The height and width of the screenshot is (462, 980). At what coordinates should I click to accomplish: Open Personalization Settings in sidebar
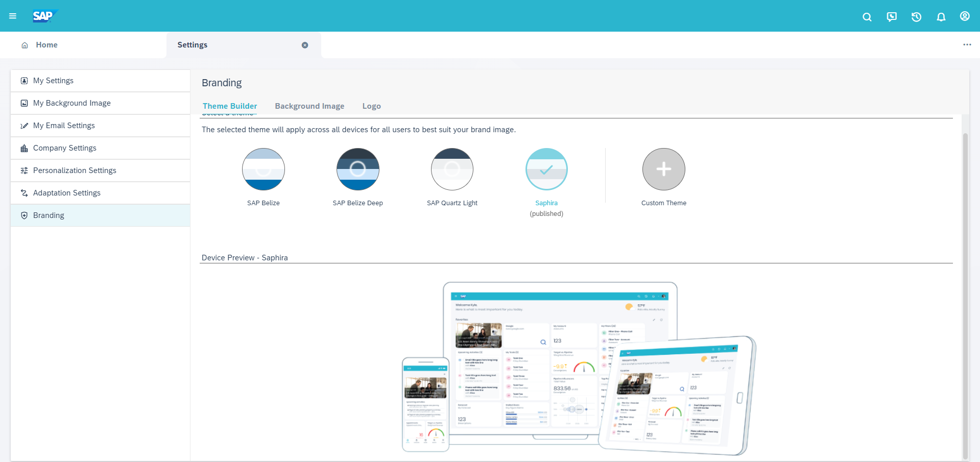pyautogui.click(x=101, y=171)
